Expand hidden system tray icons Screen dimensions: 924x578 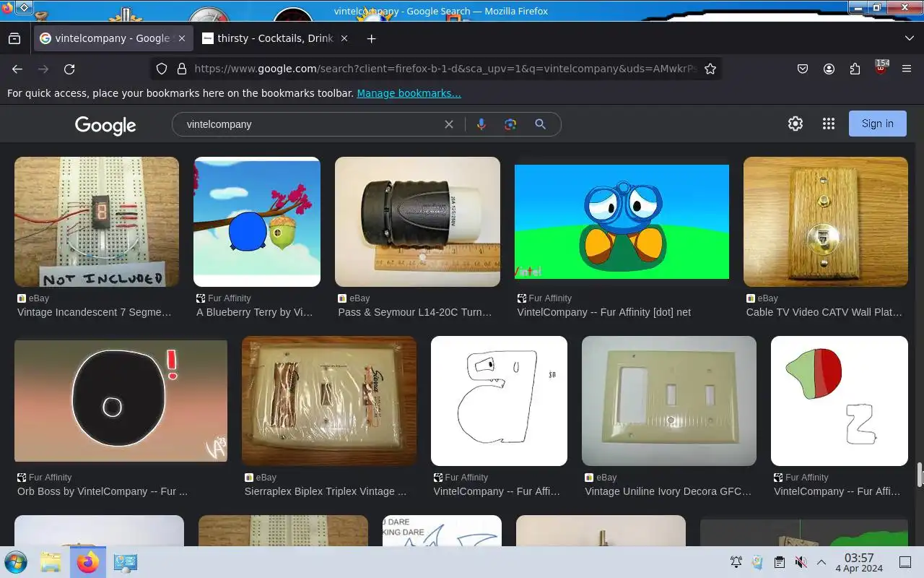pyautogui.click(x=821, y=562)
